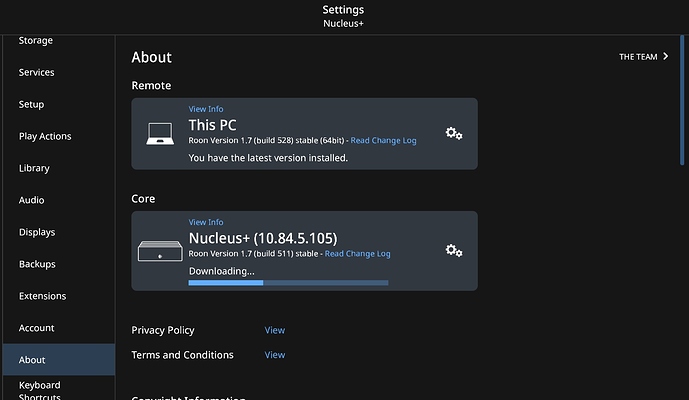Click the laptop icon for This PC

(160, 134)
